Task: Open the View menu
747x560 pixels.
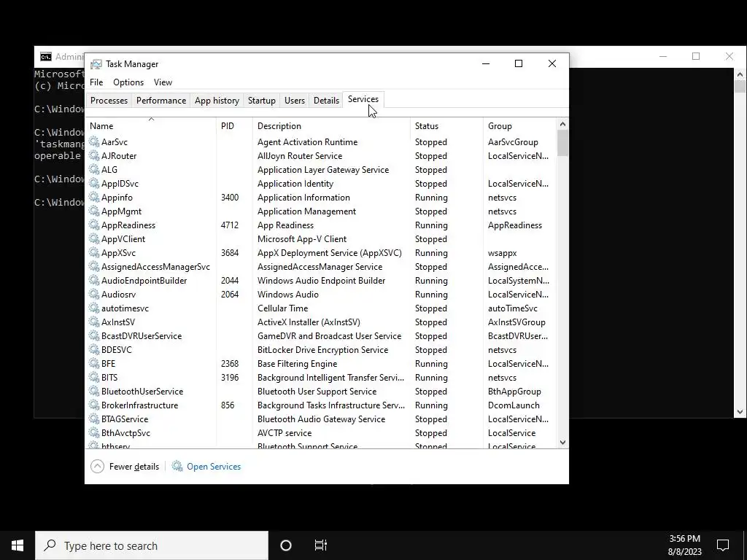Action: tap(163, 82)
